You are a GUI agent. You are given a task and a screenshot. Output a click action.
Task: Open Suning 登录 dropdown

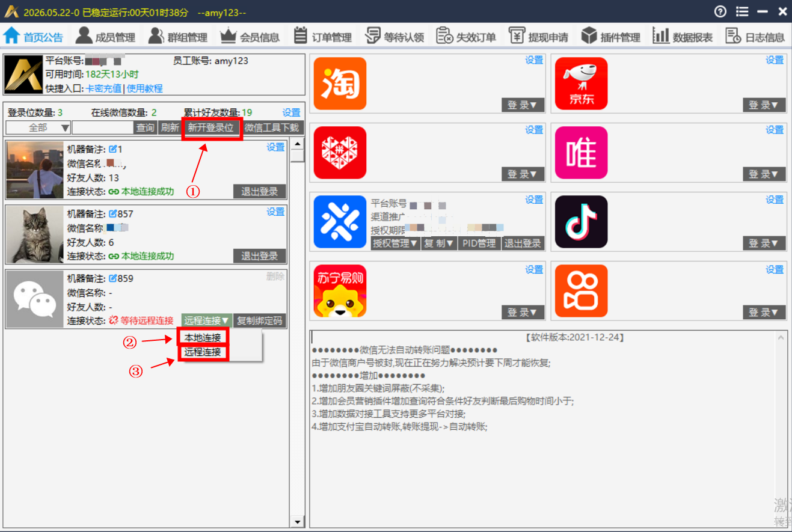(x=523, y=313)
